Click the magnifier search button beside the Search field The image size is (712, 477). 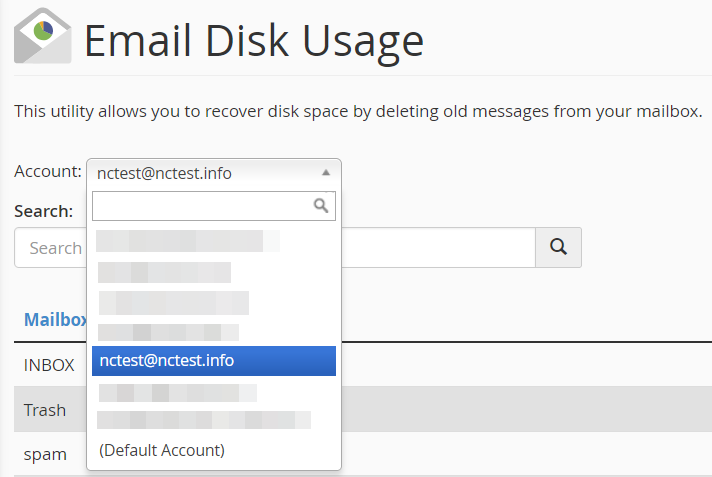point(559,248)
